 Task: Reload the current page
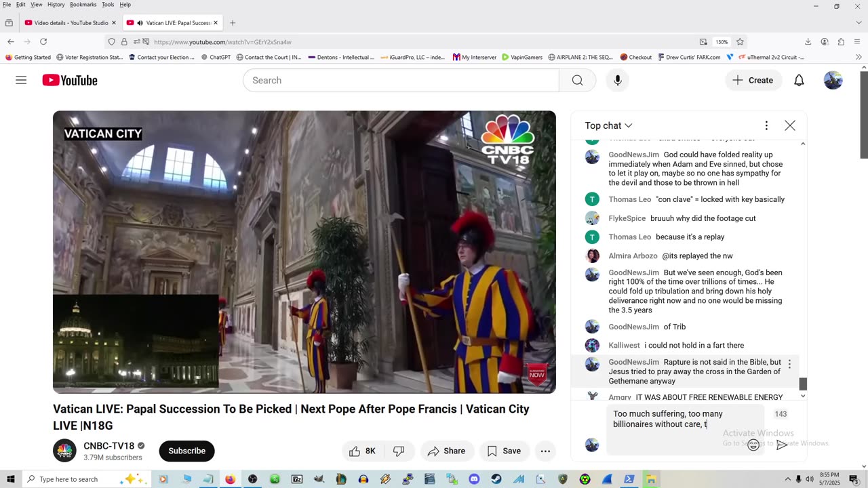coord(43,41)
